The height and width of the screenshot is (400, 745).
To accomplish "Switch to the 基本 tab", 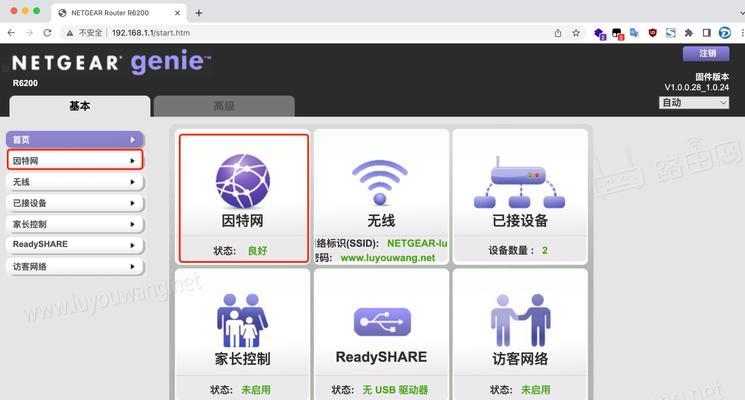I will 80,106.
